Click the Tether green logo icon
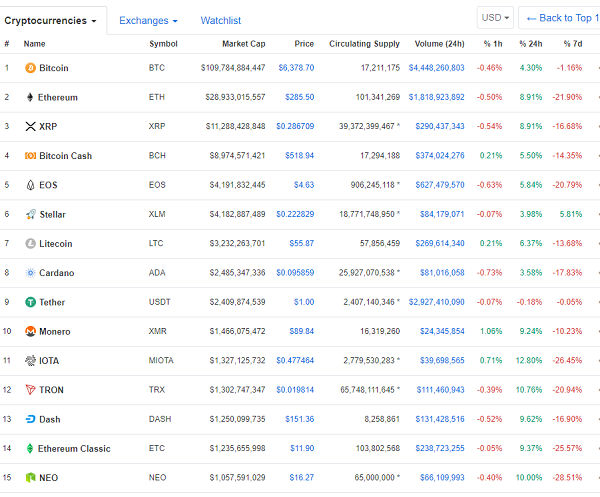The height and width of the screenshot is (497, 600). (30, 302)
